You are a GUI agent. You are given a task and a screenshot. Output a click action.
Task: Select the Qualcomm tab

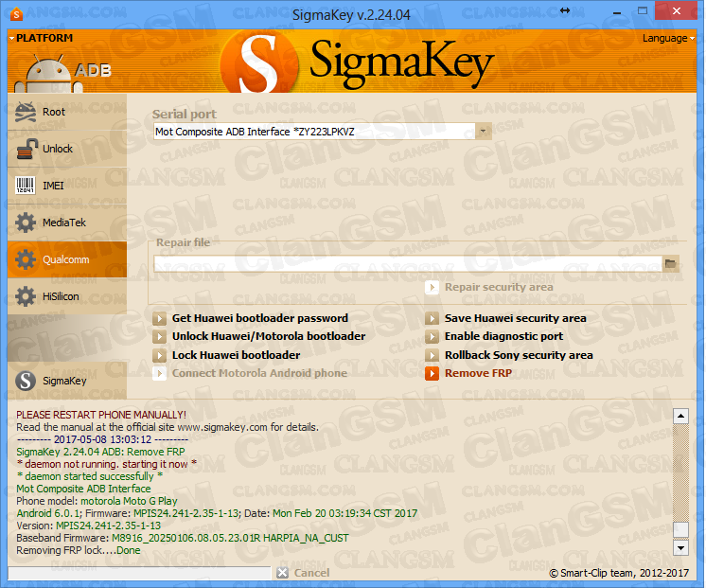tap(67, 259)
